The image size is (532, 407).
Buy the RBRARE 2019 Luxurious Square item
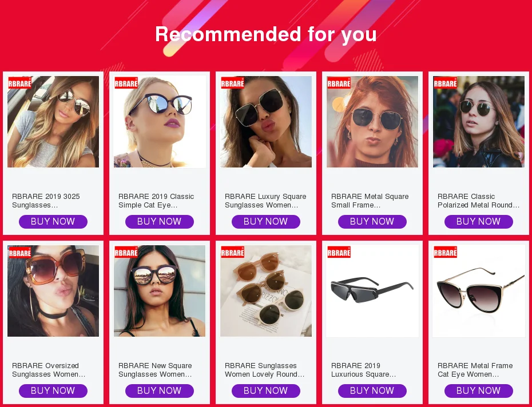point(372,391)
